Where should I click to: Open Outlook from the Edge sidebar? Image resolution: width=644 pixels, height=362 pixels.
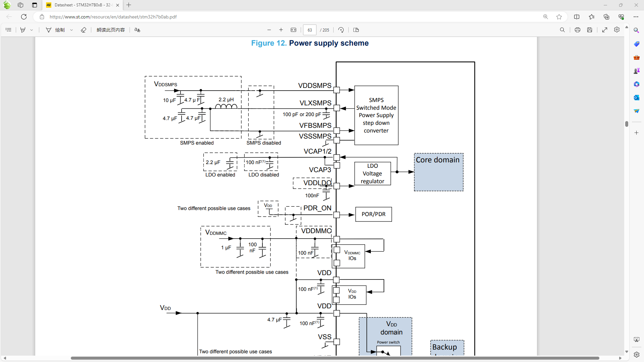[x=636, y=98]
